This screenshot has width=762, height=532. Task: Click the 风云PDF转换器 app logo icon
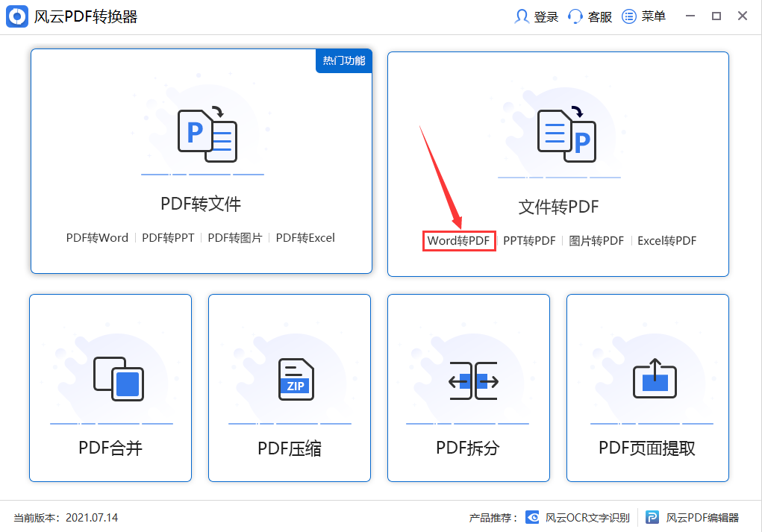pos(17,16)
